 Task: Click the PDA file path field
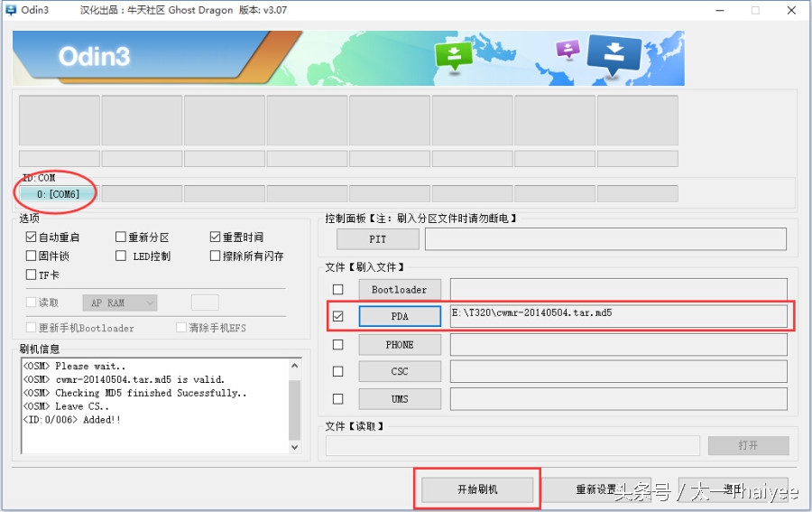[x=618, y=316]
